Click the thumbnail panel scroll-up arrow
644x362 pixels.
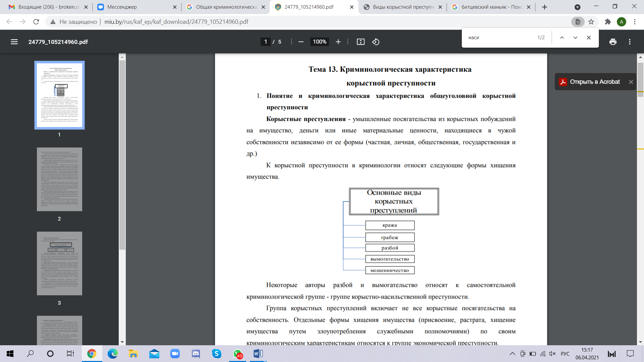pyautogui.click(x=122, y=57)
